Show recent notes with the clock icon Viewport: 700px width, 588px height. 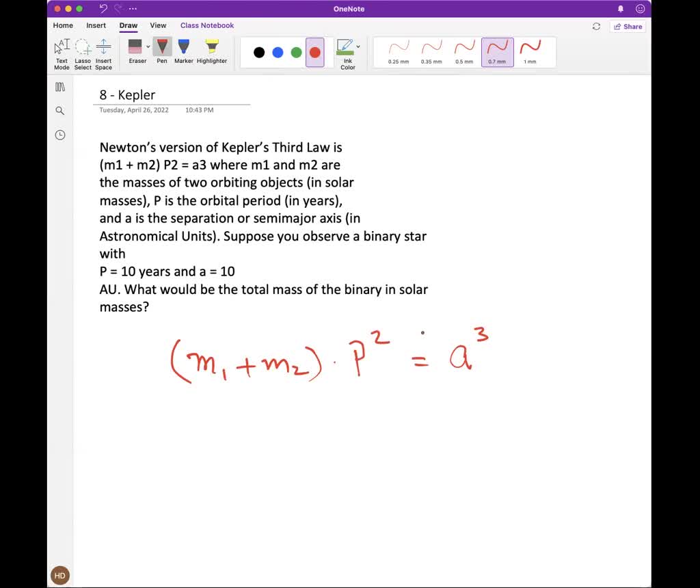[59, 135]
